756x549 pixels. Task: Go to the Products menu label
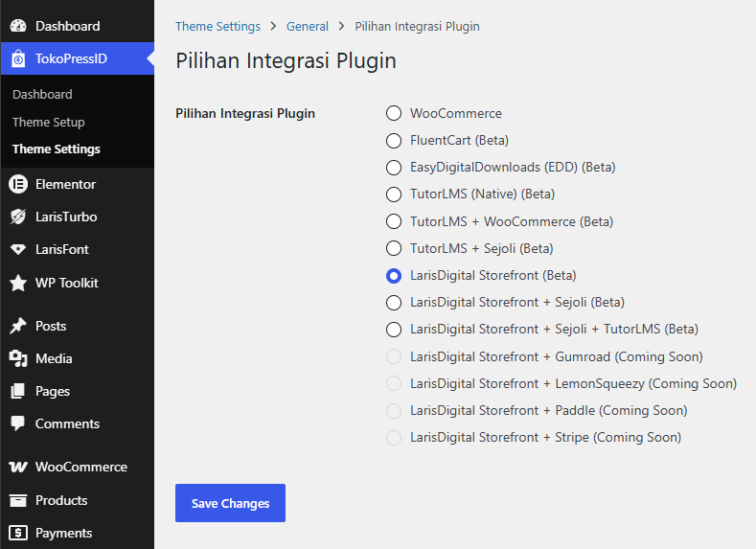pos(61,500)
